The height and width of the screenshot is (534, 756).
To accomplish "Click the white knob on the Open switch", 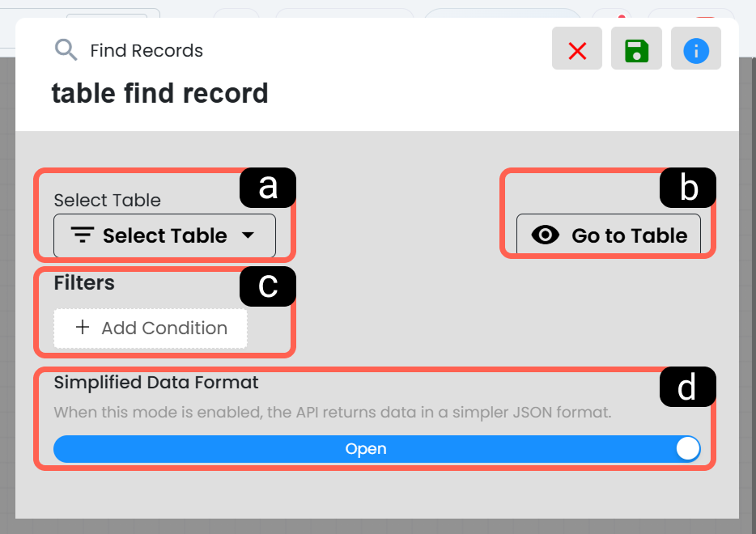I will [687, 449].
